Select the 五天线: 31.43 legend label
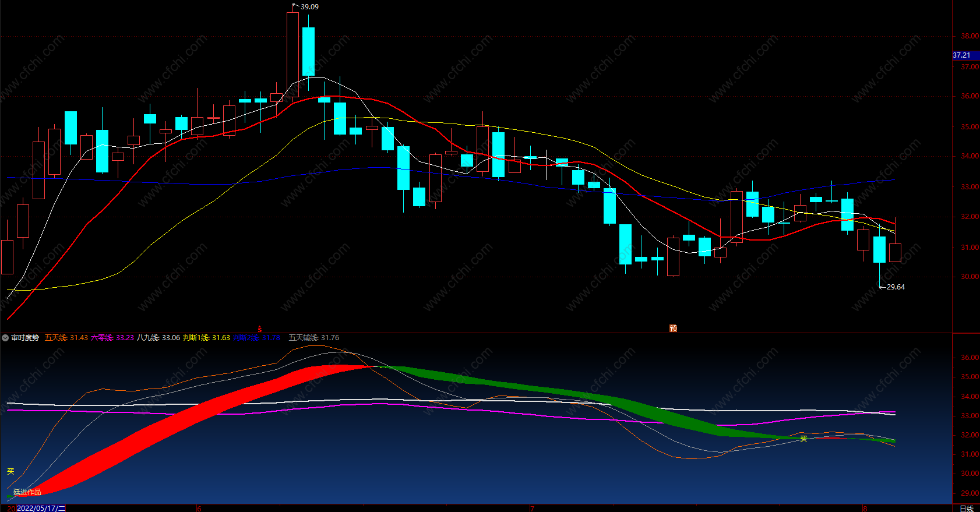 coord(66,338)
